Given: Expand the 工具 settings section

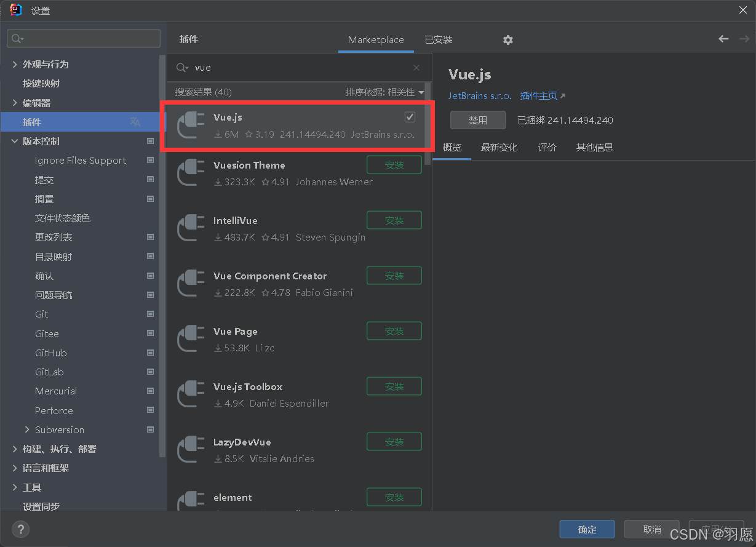Looking at the screenshot, I should coord(15,487).
